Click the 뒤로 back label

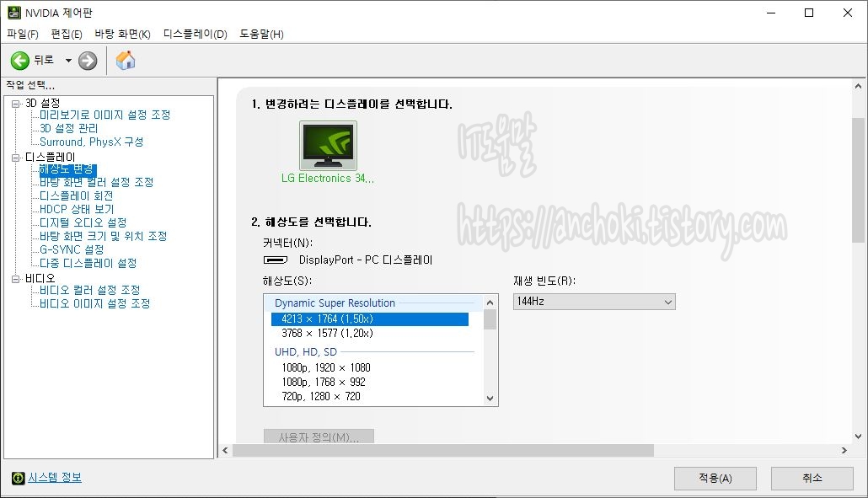coord(44,60)
